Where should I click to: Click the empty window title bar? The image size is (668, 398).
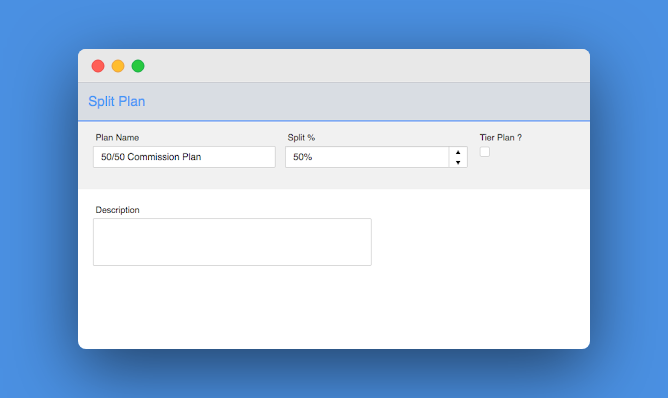point(366,66)
